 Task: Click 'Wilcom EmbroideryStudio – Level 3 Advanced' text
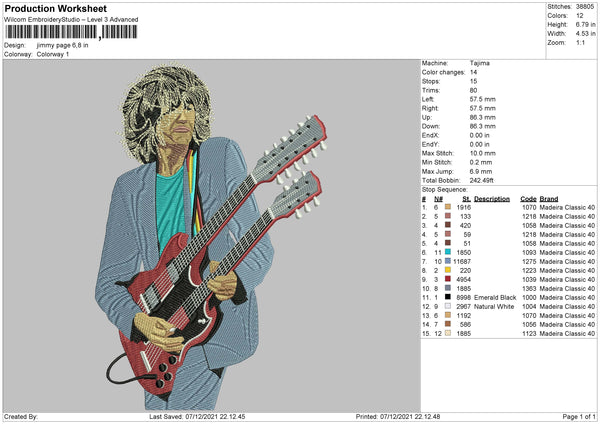coord(71,20)
